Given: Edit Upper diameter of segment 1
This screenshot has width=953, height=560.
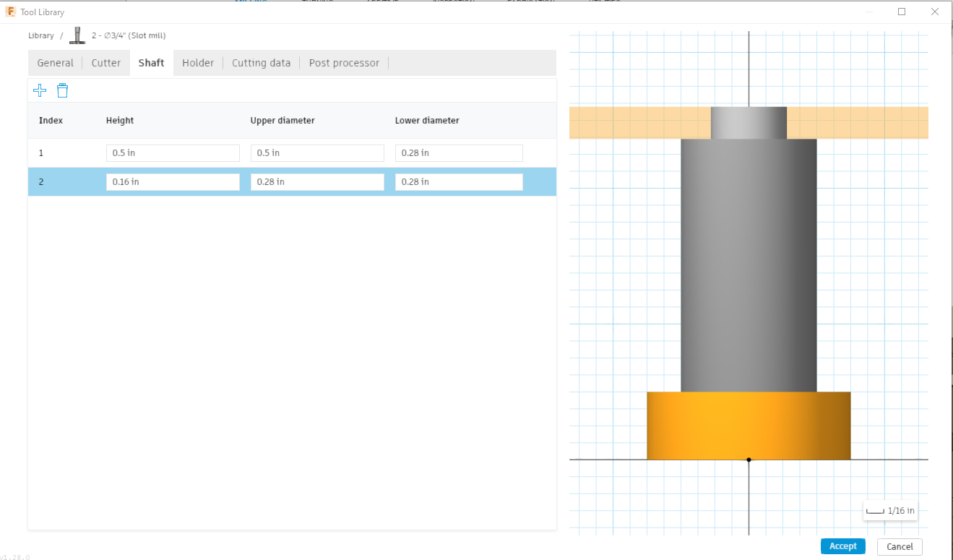Looking at the screenshot, I should (x=316, y=152).
